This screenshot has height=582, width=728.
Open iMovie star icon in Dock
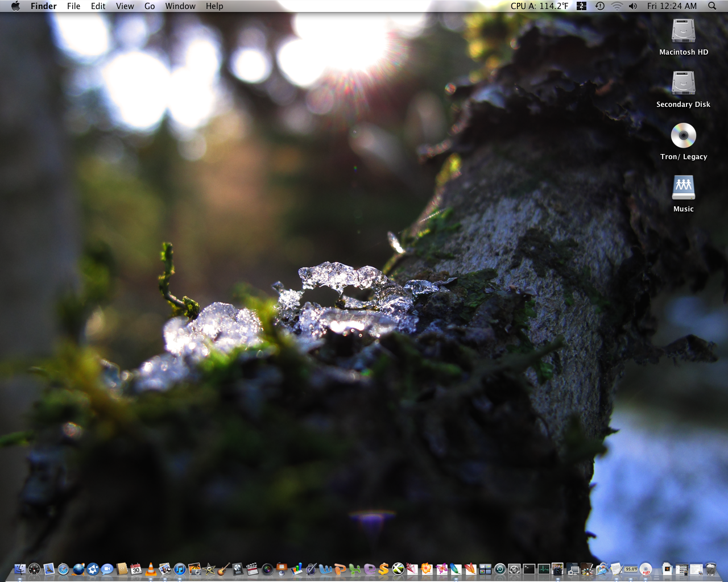[209, 569]
